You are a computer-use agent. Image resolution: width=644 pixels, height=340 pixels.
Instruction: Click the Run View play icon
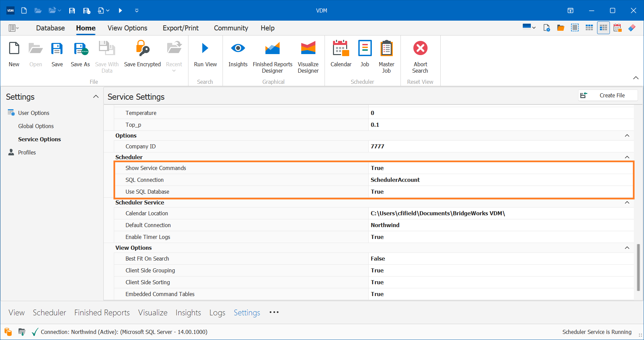tap(205, 48)
